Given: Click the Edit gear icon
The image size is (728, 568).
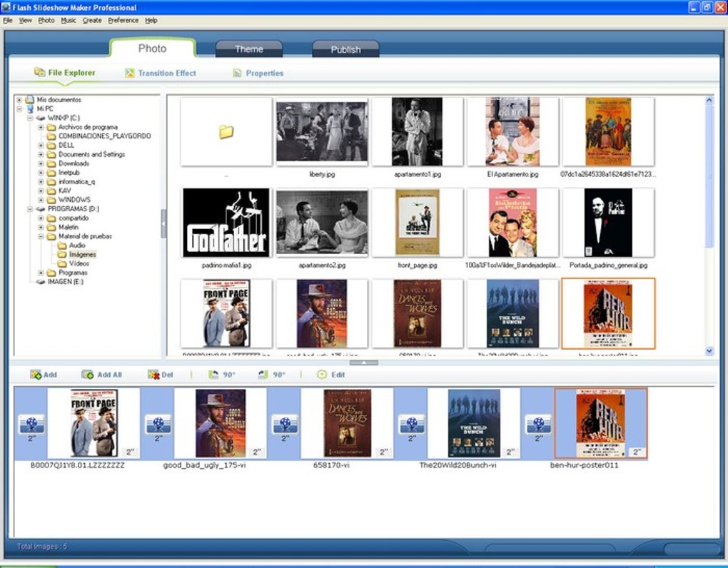Looking at the screenshot, I should pos(322,375).
